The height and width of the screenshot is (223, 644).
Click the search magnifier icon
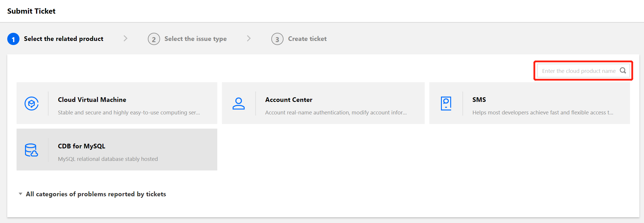(623, 71)
